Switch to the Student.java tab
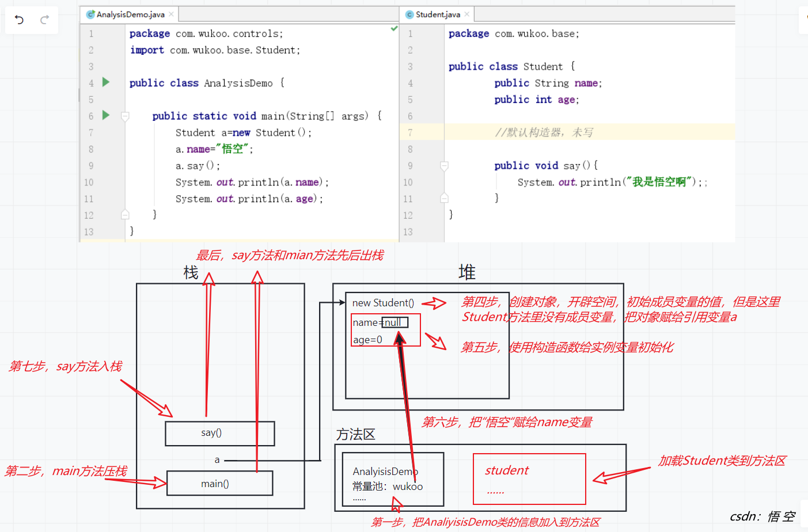Screen dimensions: 808x532 point(438,14)
